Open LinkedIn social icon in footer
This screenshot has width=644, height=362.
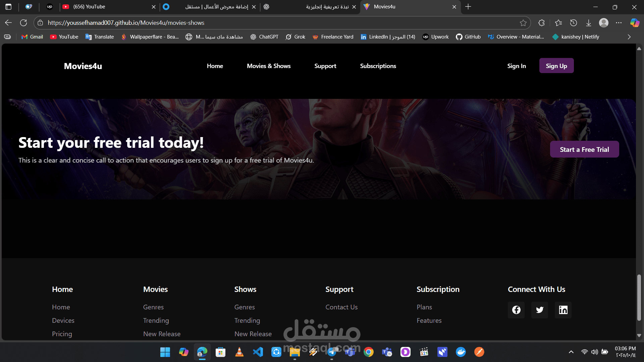563,310
